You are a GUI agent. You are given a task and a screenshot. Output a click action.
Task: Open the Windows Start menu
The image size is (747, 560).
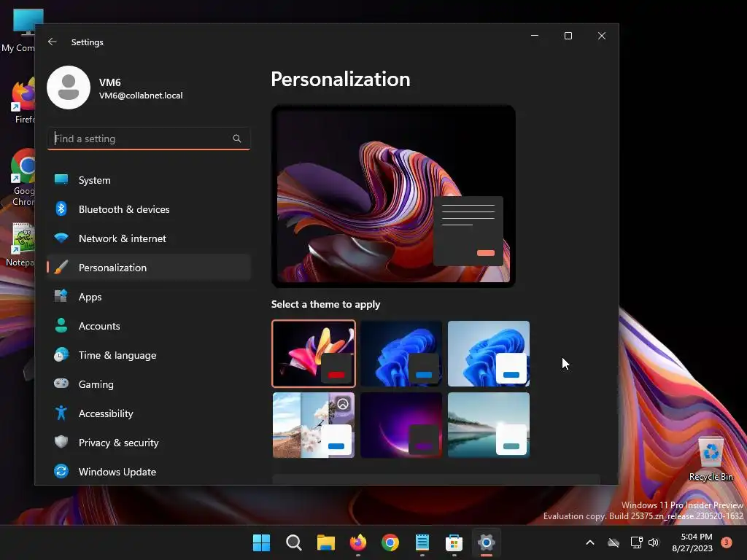[261, 542]
